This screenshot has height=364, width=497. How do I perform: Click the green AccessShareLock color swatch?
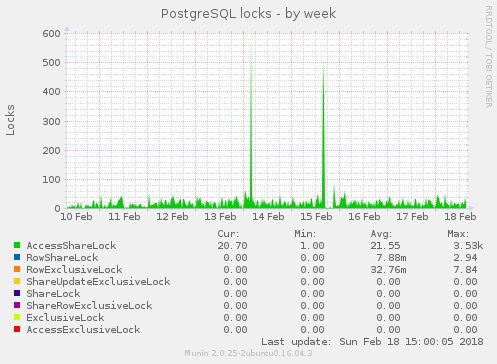tap(17, 245)
